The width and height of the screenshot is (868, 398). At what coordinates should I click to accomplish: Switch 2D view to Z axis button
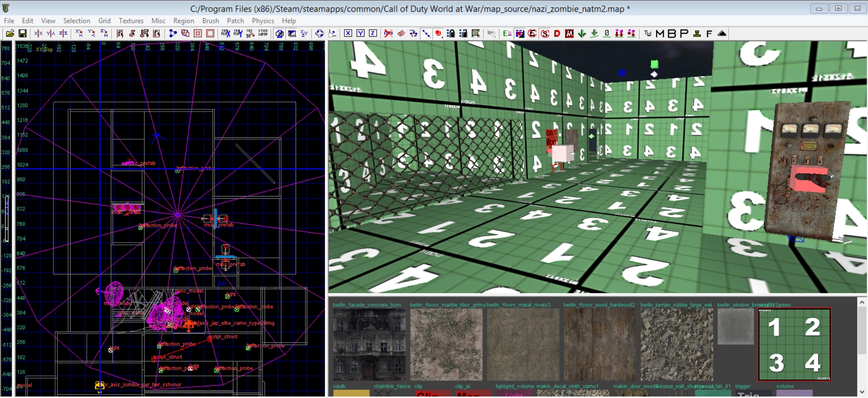point(373,33)
